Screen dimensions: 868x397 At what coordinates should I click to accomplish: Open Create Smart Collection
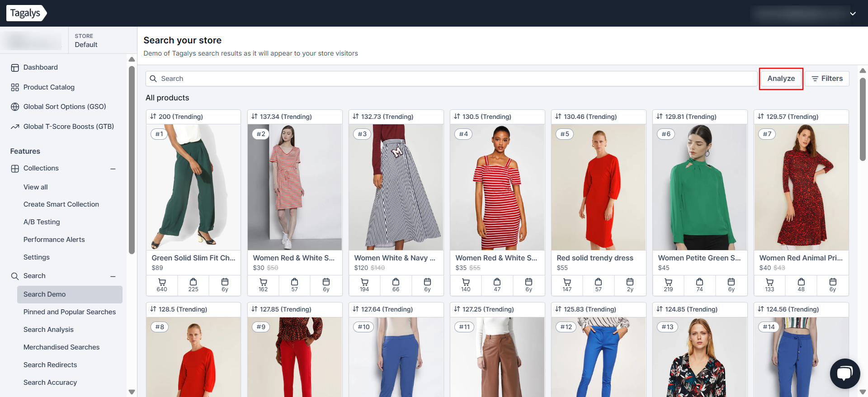pyautogui.click(x=61, y=204)
